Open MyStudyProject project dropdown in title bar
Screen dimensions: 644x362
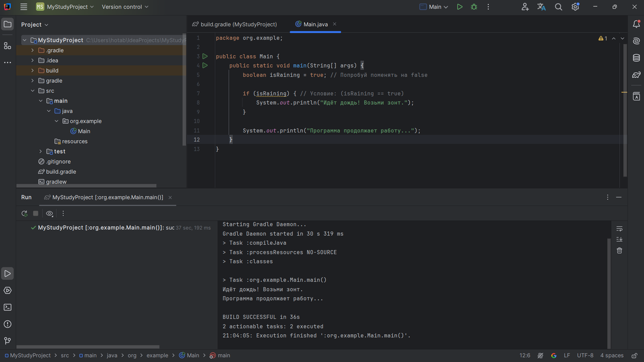coord(65,7)
